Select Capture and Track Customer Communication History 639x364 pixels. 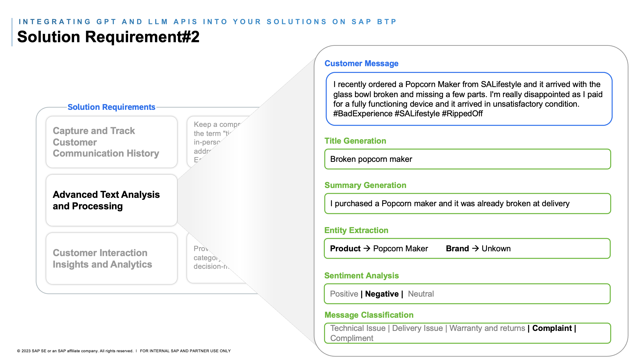[x=112, y=142]
